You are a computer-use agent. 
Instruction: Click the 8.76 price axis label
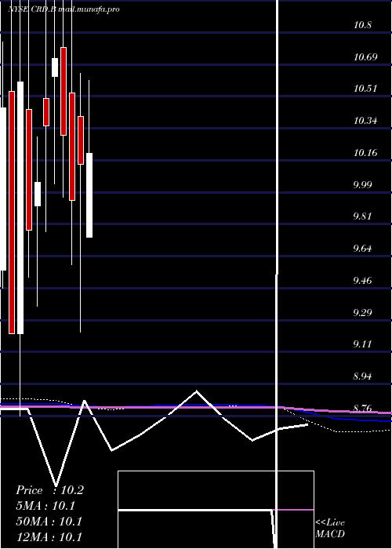click(x=363, y=409)
